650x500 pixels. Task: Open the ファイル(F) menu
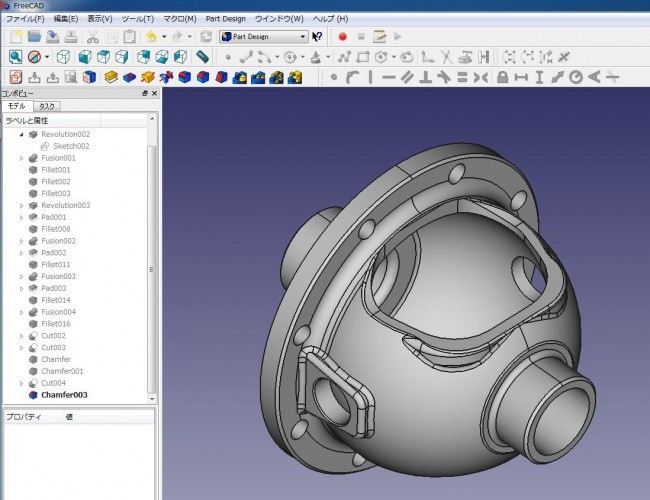25,19
